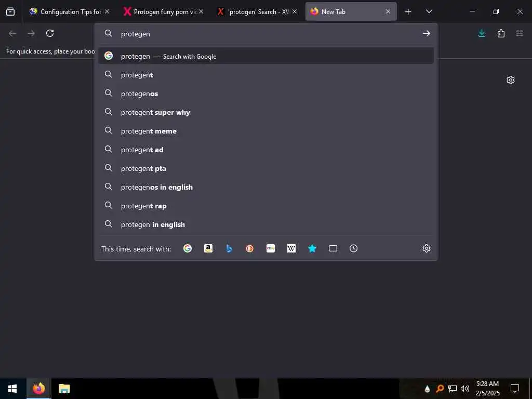The image size is (532, 399).
Task: Choose the 'protegent pta' suggestion
Action: 265,168
